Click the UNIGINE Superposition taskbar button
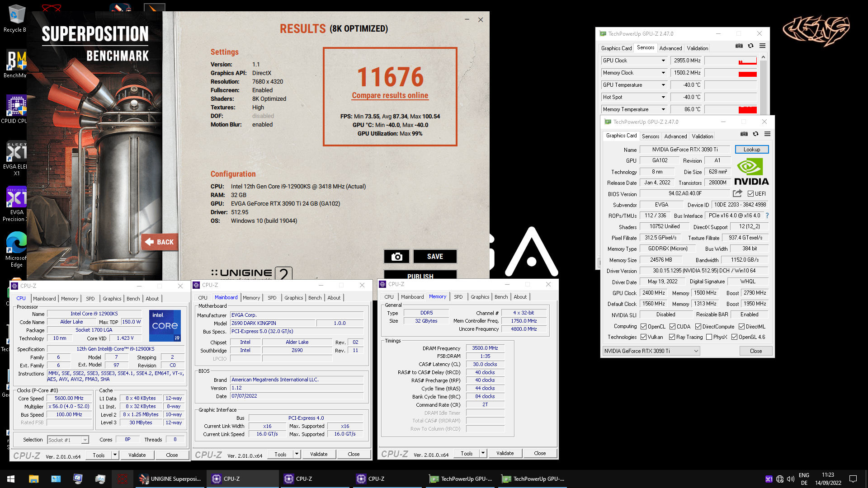The width and height of the screenshot is (868, 488). pyautogui.click(x=170, y=479)
